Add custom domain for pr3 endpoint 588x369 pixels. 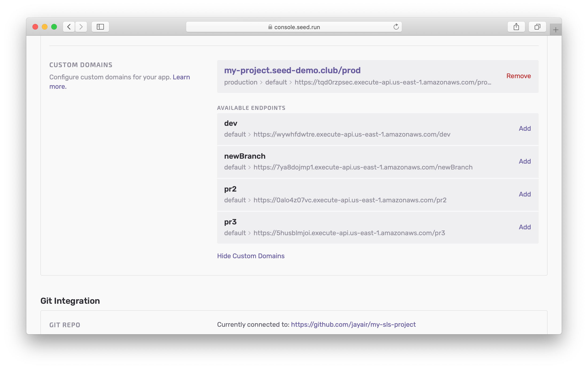pyautogui.click(x=525, y=227)
